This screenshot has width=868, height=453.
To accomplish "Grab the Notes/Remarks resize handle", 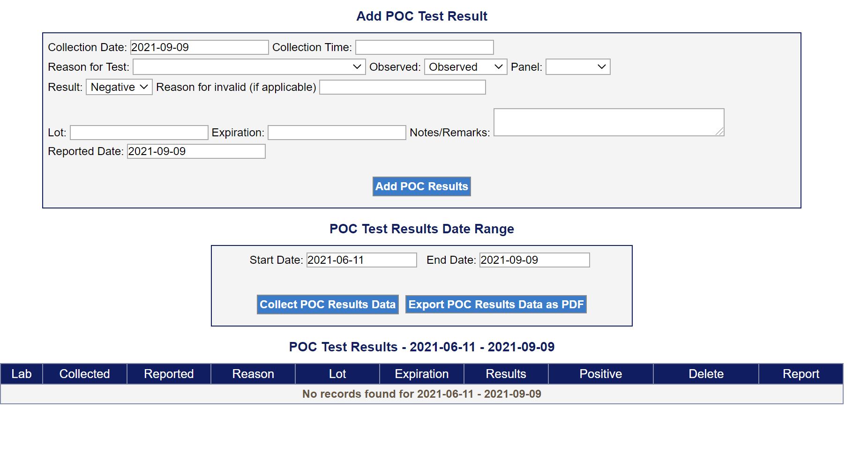I will click(x=720, y=133).
